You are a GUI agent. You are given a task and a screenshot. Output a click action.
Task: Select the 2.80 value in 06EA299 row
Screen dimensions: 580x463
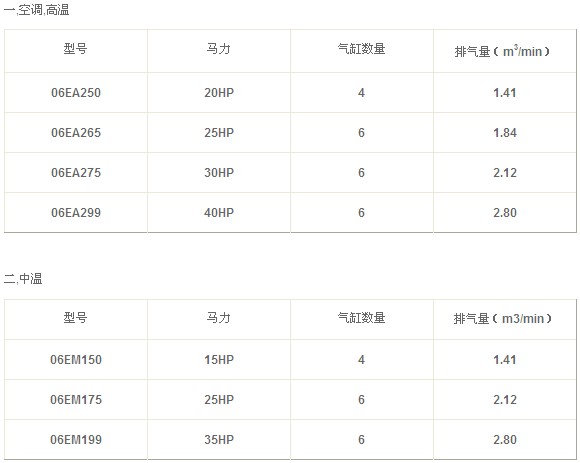[505, 213]
